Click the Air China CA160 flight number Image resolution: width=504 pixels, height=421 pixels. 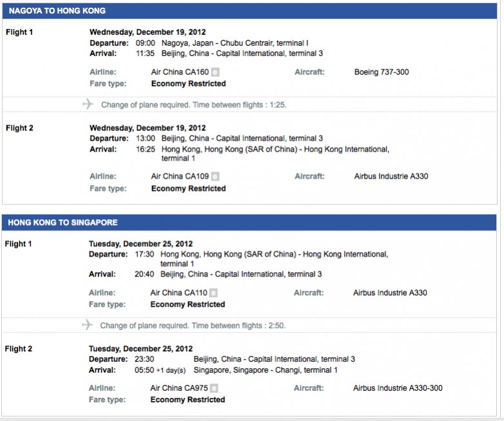pyautogui.click(x=180, y=72)
